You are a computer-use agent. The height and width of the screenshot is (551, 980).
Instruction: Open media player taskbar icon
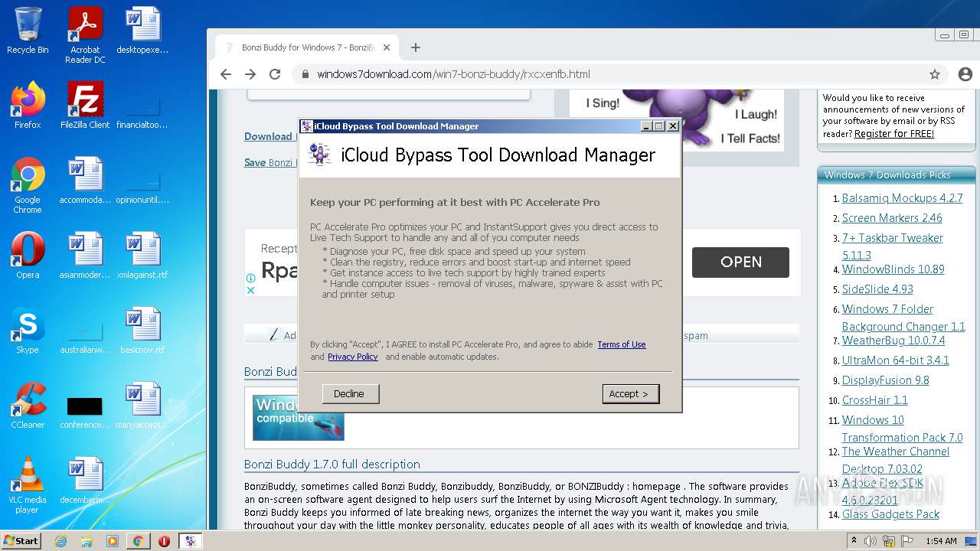[x=113, y=541]
